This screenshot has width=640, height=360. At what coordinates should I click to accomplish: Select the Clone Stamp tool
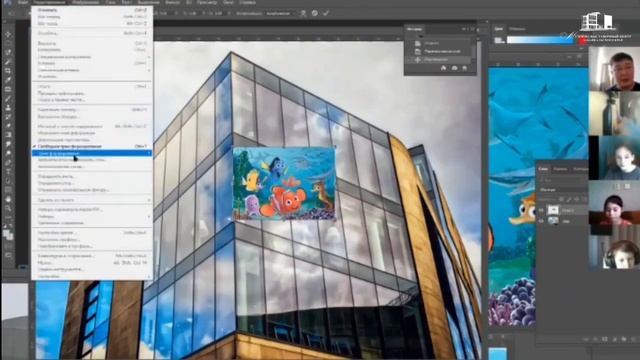point(8,108)
